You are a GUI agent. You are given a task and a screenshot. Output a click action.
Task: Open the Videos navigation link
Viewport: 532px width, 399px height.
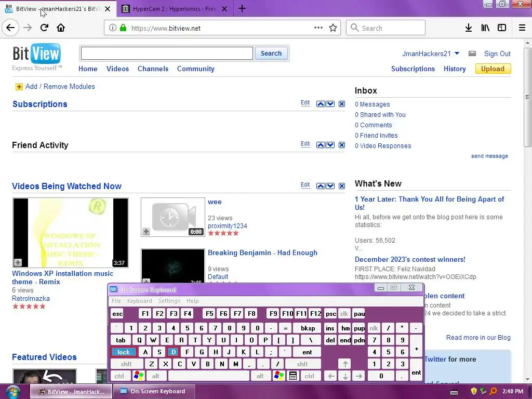pyautogui.click(x=118, y=69)
